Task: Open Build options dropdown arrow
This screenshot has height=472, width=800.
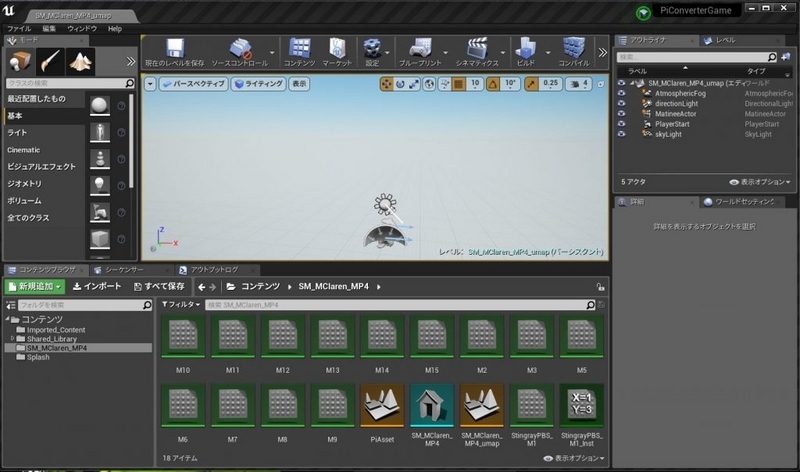Action: pyautogui.click(x=548, y=53)
